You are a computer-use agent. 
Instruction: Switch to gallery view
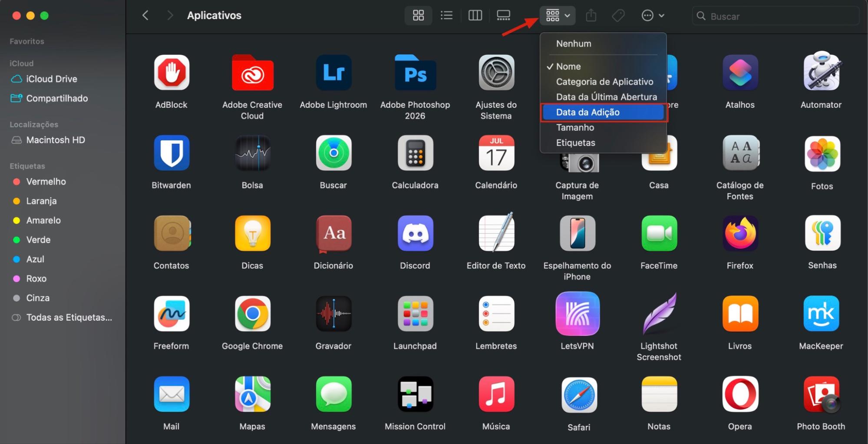point(503,16)
